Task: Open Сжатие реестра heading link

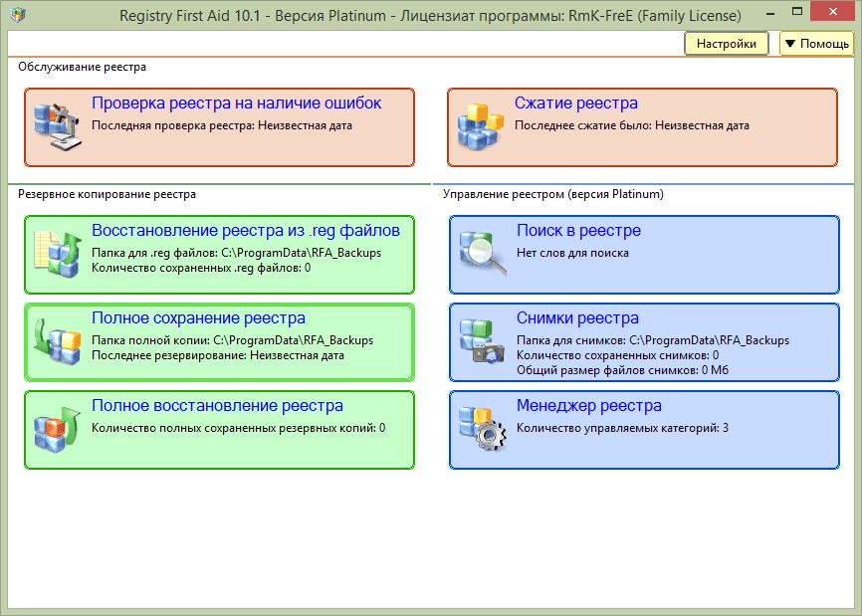Action: (576, 103)
